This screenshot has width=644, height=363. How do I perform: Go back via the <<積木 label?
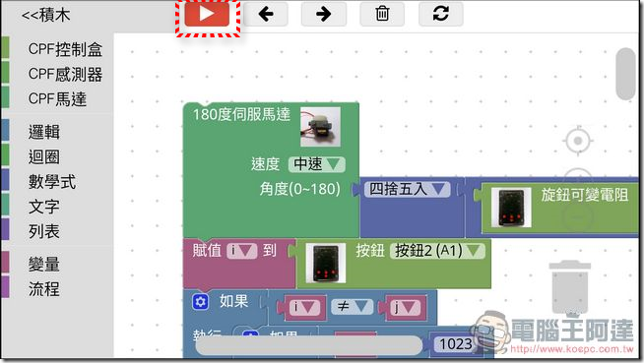(x=46, y=16)
